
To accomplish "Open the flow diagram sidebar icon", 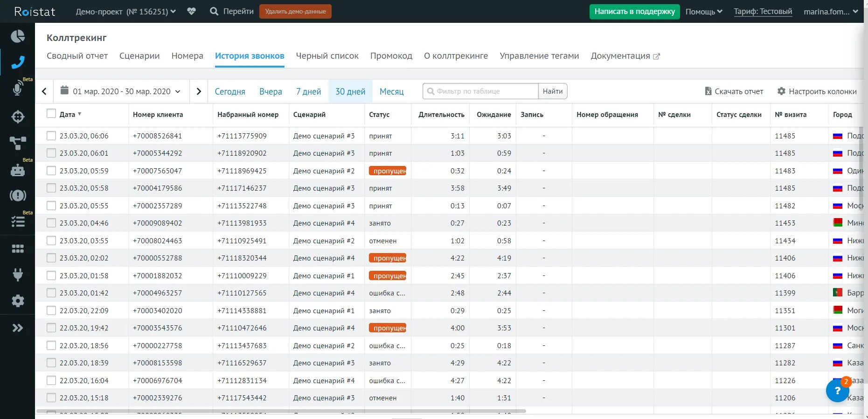I will coord(18,143).
